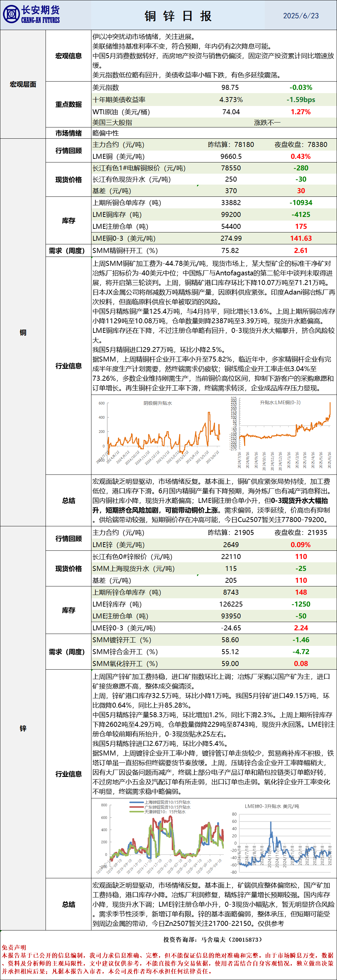Screen dimensions: 337x980
Task: Click the SMM镀锌开工 rate 58.60
Action: (230, 640)
